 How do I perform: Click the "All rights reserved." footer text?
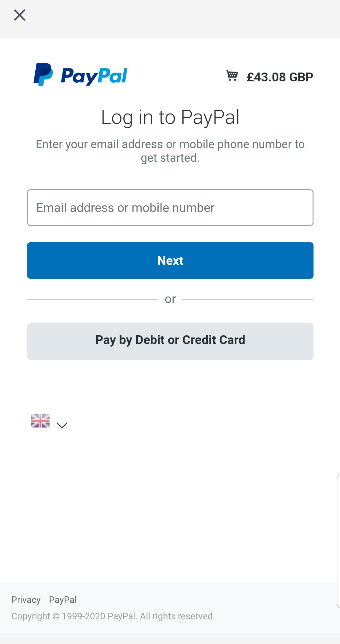[177, 616]
